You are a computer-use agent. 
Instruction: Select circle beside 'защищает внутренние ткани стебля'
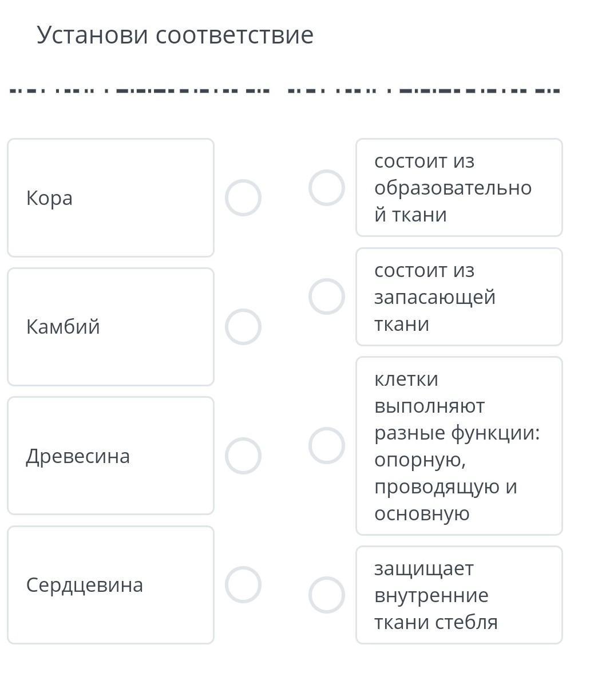click(326, 595)
